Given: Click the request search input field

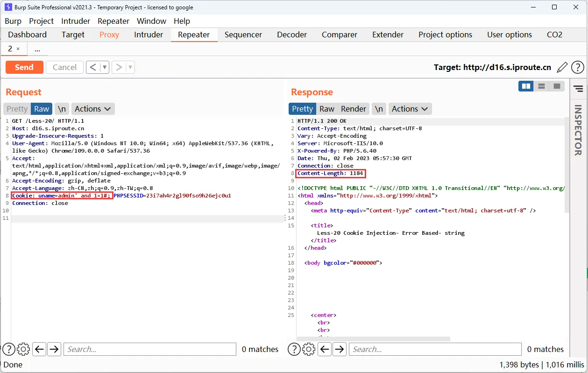Looking at the screenshot, I should 149,349.
